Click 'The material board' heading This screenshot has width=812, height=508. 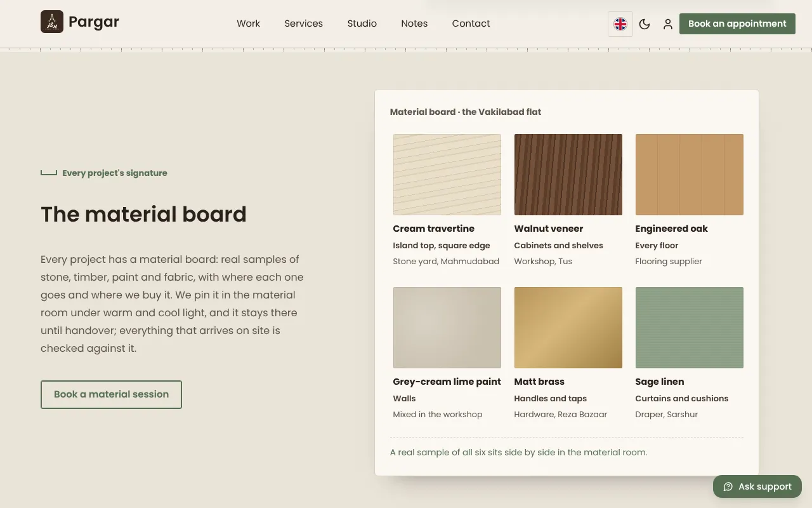(x=143, y=214)
